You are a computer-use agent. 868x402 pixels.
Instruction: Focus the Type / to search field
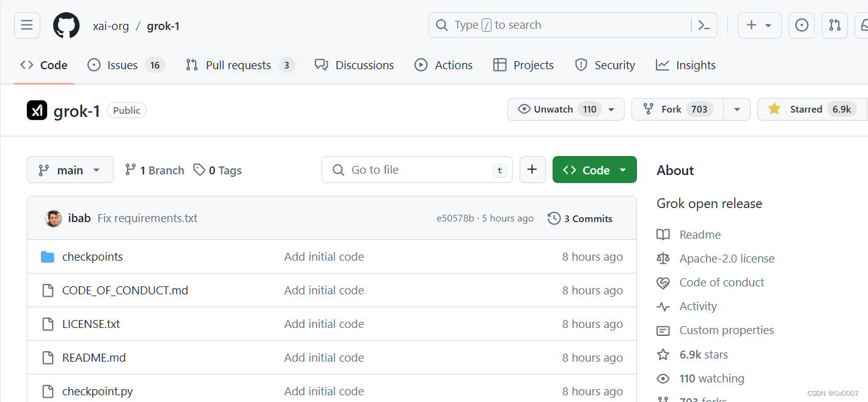(573, 25)
